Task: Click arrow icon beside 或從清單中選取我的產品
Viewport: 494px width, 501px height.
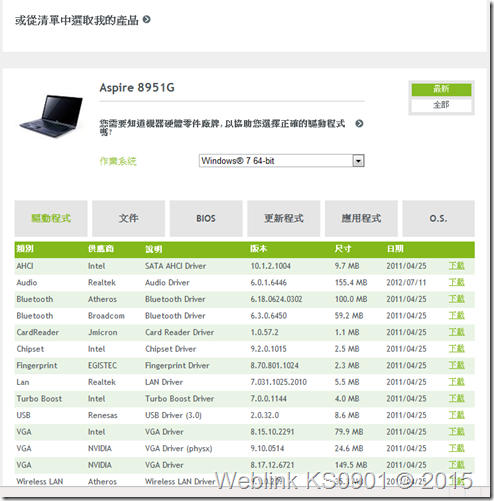Action: click(146, 20)
